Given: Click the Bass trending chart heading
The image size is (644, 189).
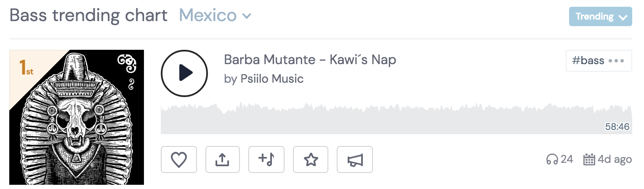Looking at the screenshot, I should [88, 16].
